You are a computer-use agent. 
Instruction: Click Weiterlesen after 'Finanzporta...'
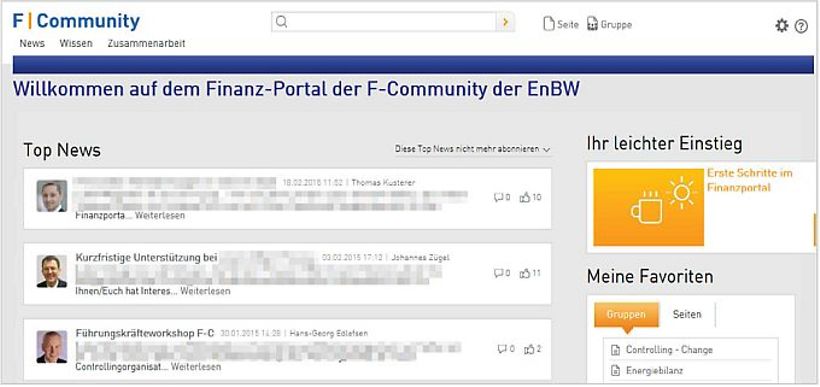click(160, 215)
